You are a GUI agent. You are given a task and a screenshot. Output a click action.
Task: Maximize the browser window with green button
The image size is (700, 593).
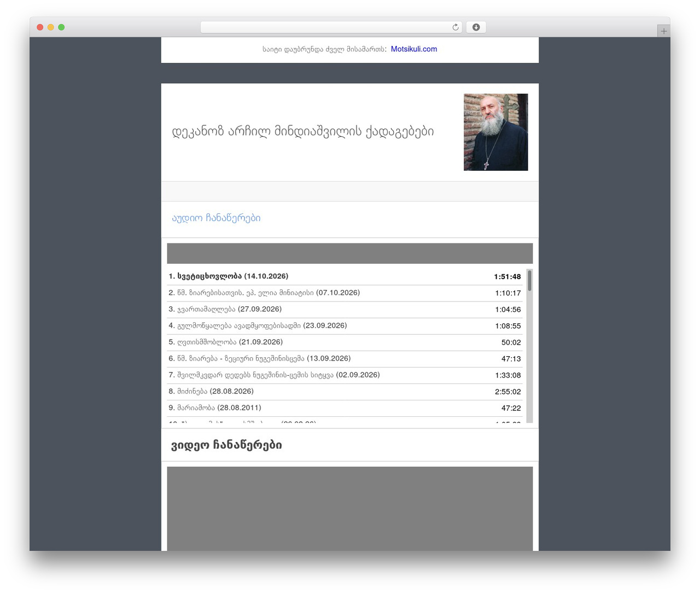pyautogui.click(x=61, y=27)
